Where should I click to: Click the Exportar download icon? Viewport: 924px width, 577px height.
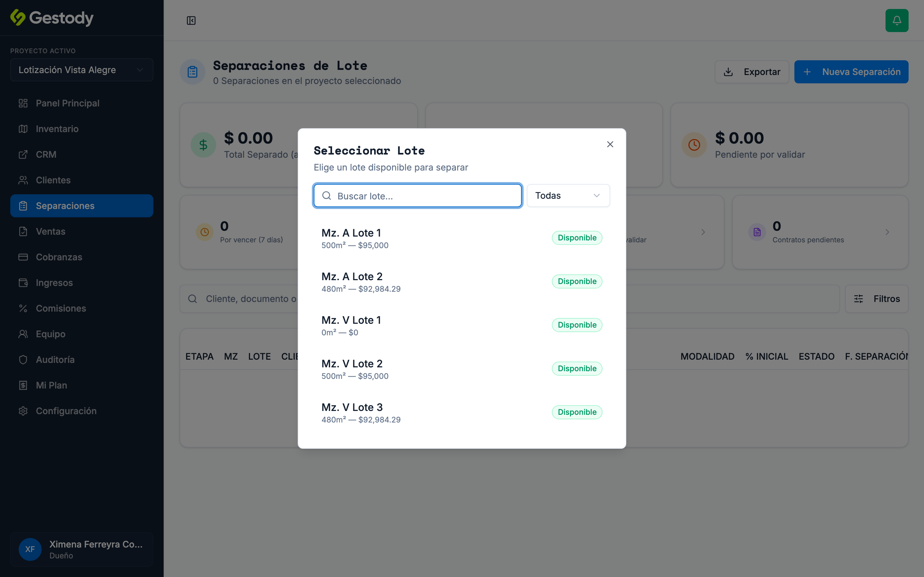pos(728,72)
